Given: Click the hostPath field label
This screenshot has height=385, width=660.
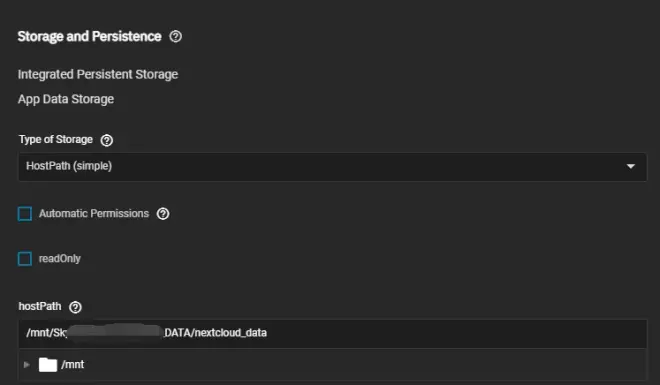Looking at the screenshot, I should (x=40, y=306).
